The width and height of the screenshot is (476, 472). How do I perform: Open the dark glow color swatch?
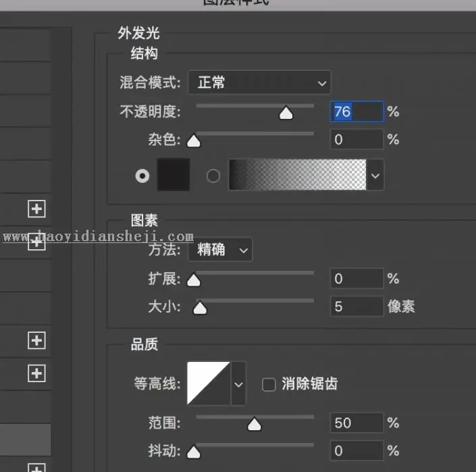(x=174, y=174)
